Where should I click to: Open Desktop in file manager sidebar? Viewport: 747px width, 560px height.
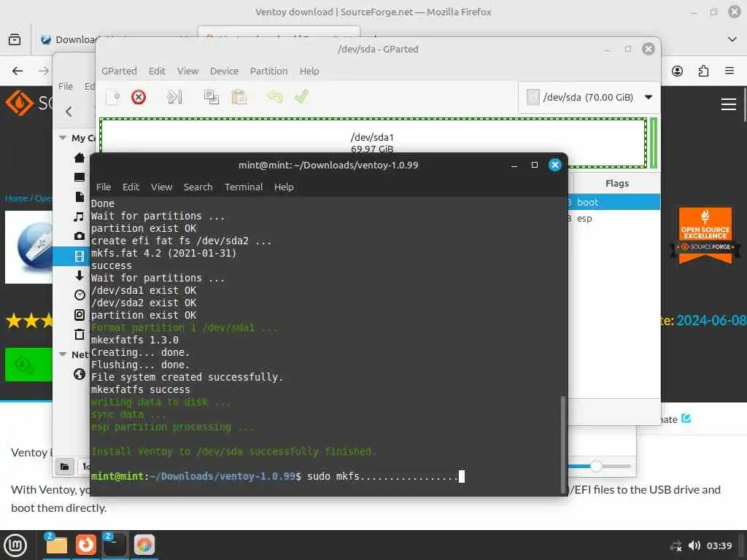click(x=80, y=177)
